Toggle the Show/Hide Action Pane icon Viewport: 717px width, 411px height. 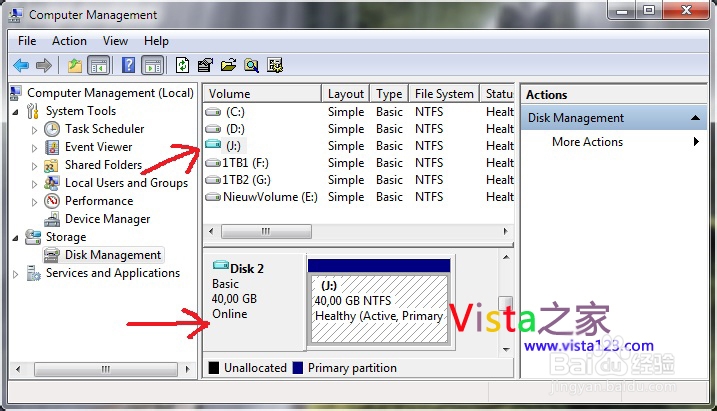[153, 65]
